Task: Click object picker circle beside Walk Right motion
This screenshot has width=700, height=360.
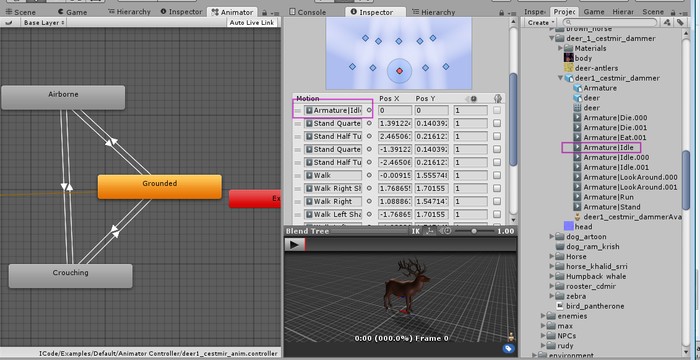Action: [369, 201]
